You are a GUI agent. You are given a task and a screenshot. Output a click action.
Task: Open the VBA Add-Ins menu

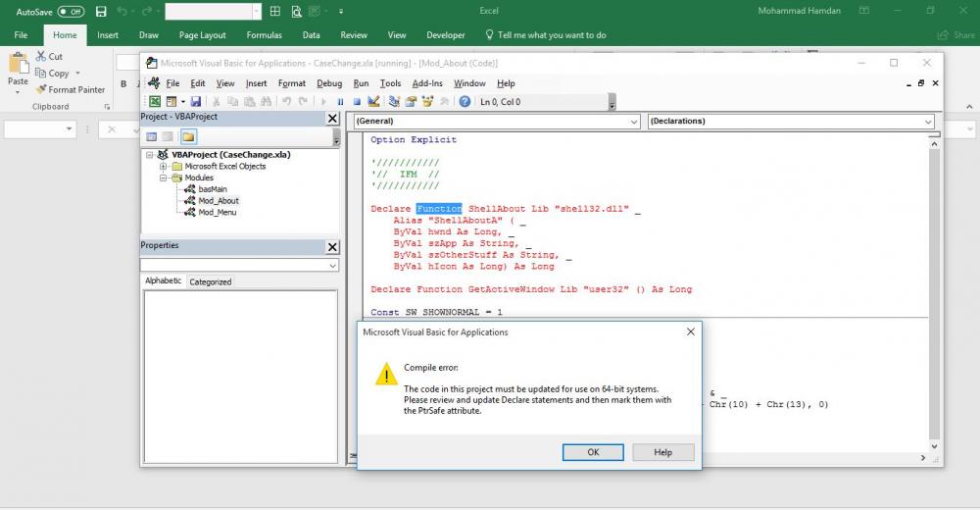(x=427, y=83)
